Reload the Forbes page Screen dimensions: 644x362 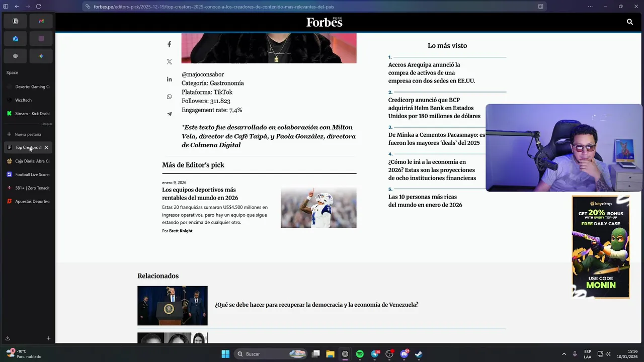(x=38, y=7)
